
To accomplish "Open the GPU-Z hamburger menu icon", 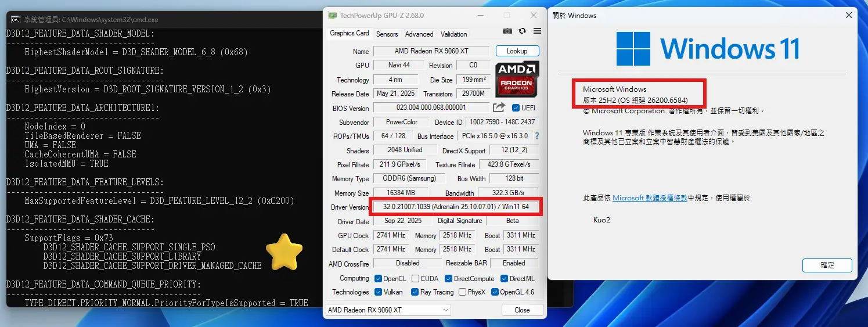I will [x=537, y=31].
